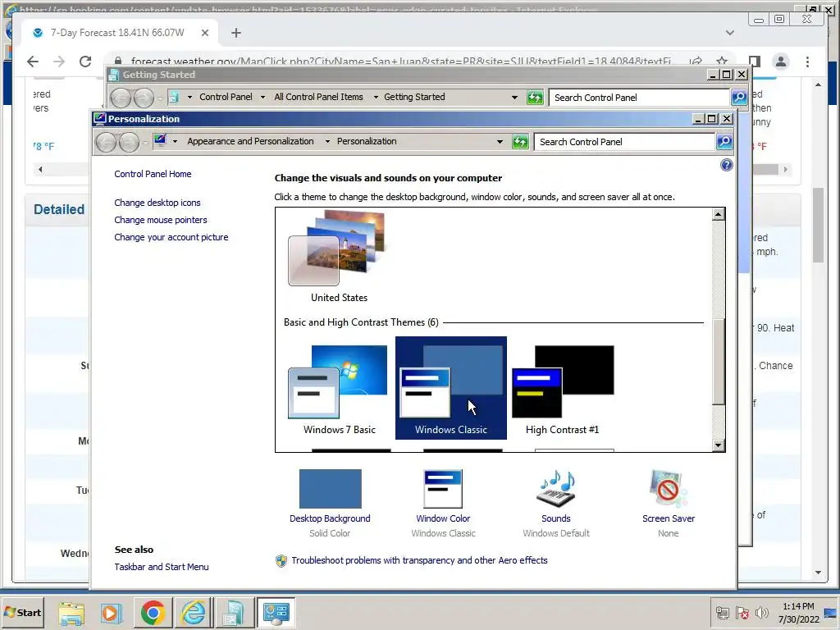
Task: Click refresh icon in Getting Started address bar
Action: (535, 98)
